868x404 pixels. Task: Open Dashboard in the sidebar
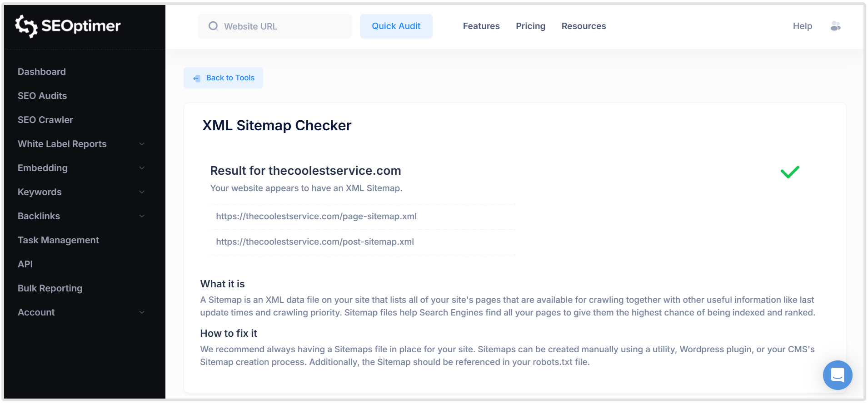pos(42,72)
